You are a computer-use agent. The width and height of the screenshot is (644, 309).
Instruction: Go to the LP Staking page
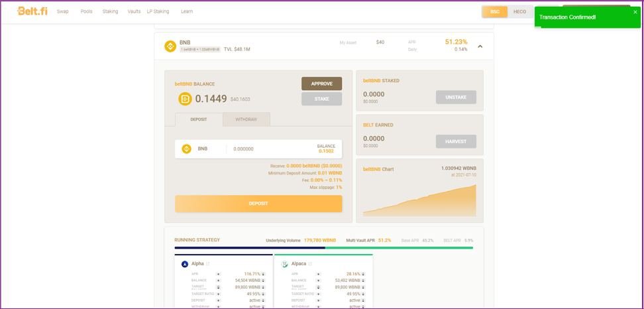pos(157,11)
